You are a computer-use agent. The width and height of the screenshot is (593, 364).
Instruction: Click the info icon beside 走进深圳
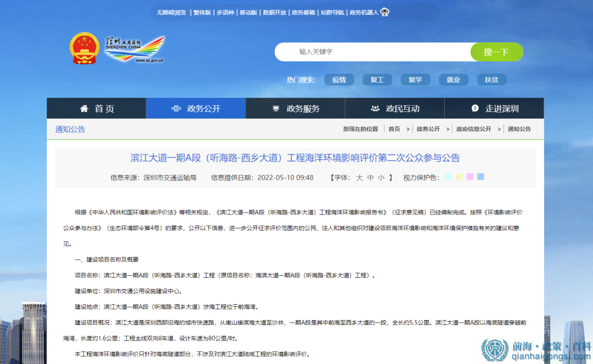coord(475,108)
